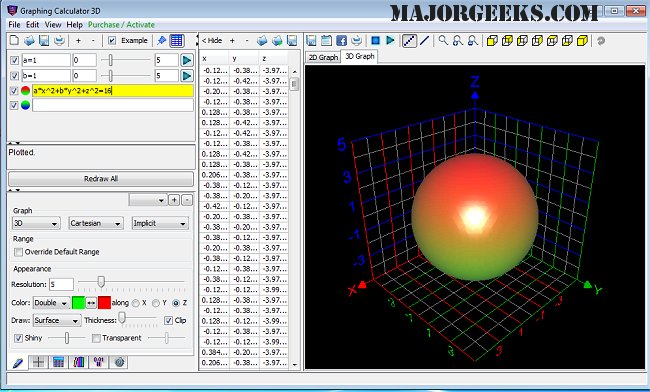Image resolution: width=650 pixels, height=392 pixels.
Task: Open the calculator tab icon at the bottom
Action: click(x=58, y=362)
